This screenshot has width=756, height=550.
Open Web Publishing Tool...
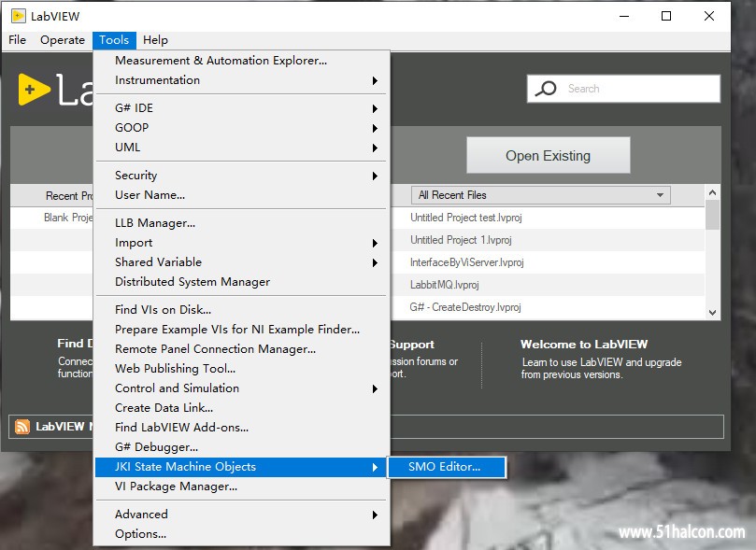(241, 369)
